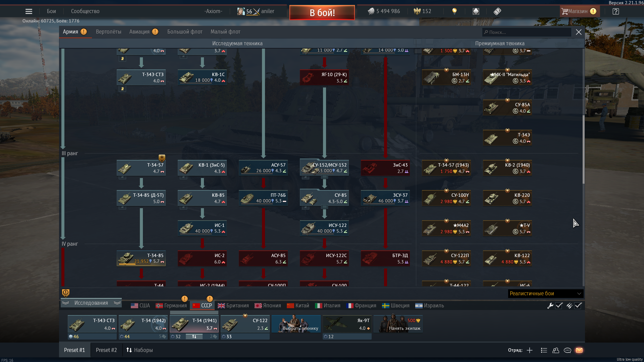Click the research tree vertical scrollbar
Screen dimensions: 644x362
coord(583,149)
